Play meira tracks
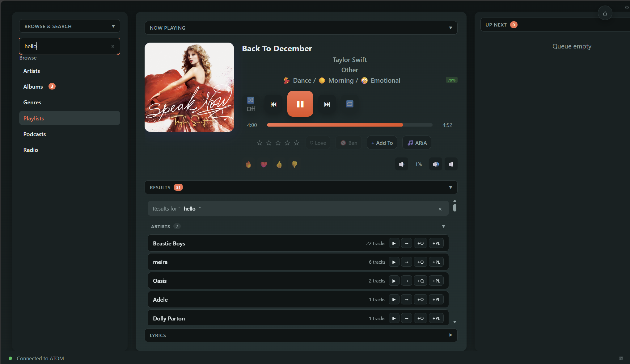The height and width of the screenshot is (364, 630). tap(394, 262)
